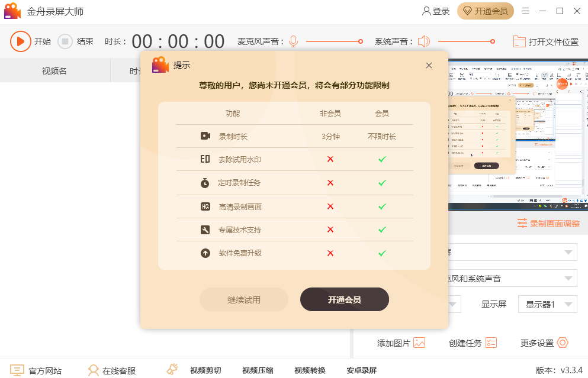
Task: Click the 视频名 column header
Action: point(54,70)
